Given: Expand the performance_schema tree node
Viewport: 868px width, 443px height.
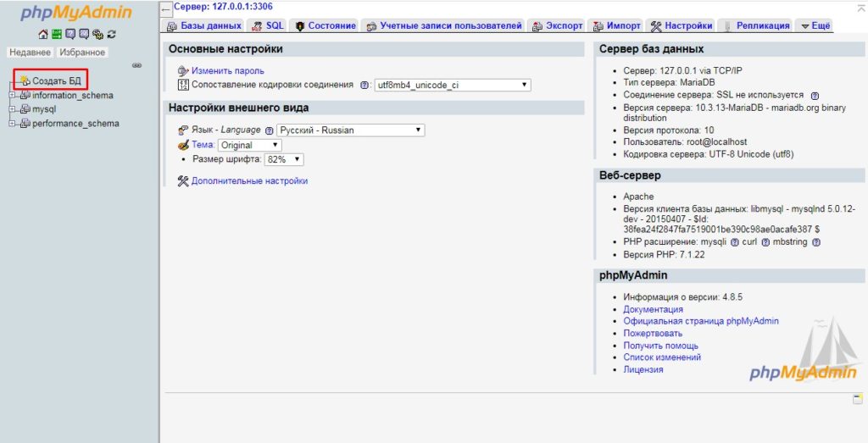Looking at the screenshot, I should pos(12,124).
